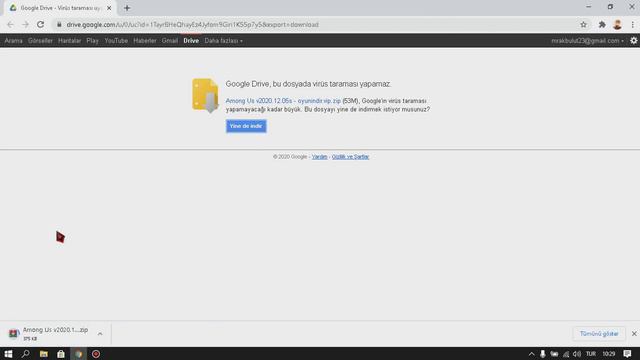Open the taskbar clock
This screenshot has height=360, width=640.
(x=609, y=354)
